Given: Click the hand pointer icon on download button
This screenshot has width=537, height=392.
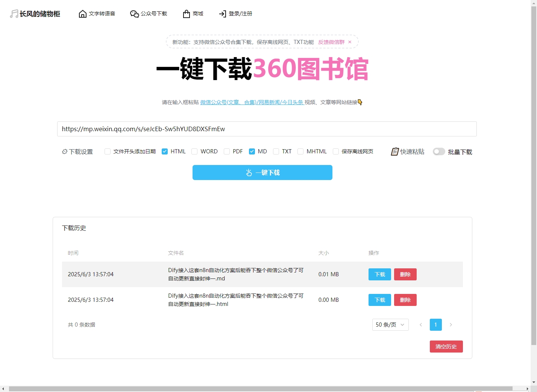Looking at the screenshot, I should click(249, 173).
